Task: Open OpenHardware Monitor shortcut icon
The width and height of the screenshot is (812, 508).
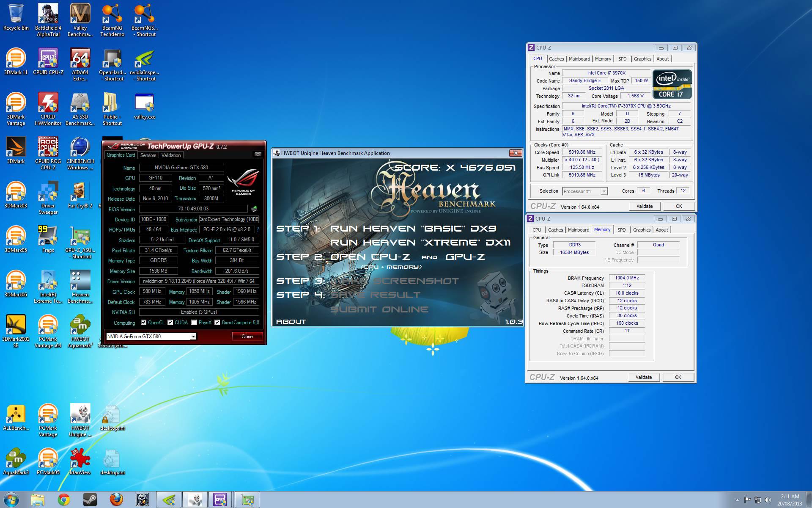Action: click(112, 65)
